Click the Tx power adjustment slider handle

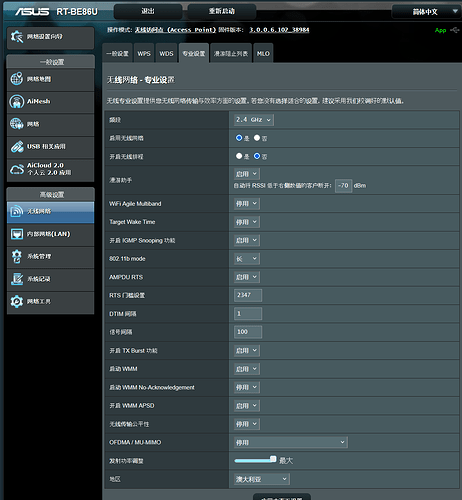tap(273, 459)
